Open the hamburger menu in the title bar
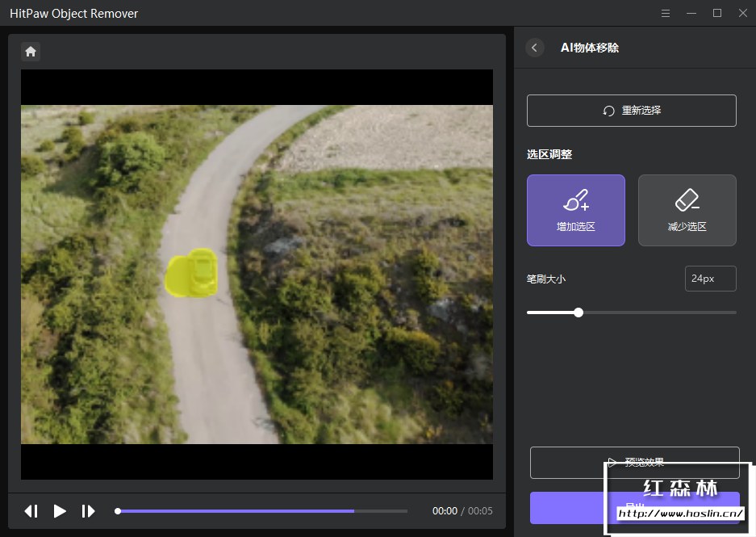The width and height of the screenshot is (756, 537). [666, 14]
